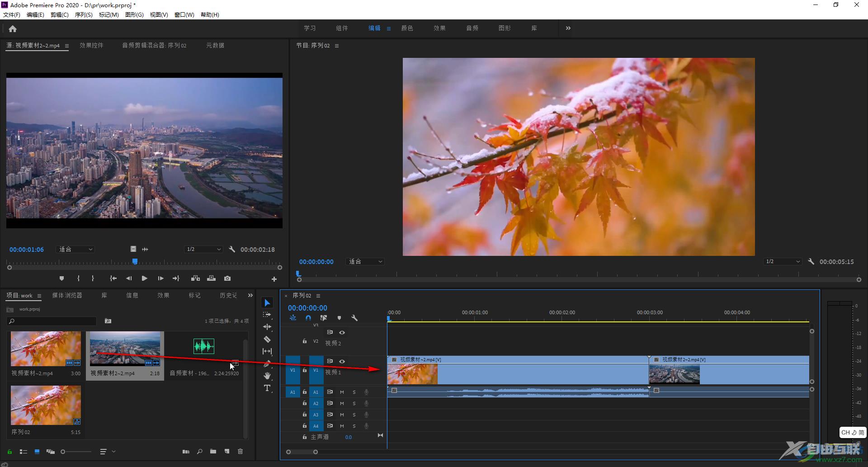Toggle project writable lock icon
This screenshot has width=868, height=467.
click(x=9, y=451)
